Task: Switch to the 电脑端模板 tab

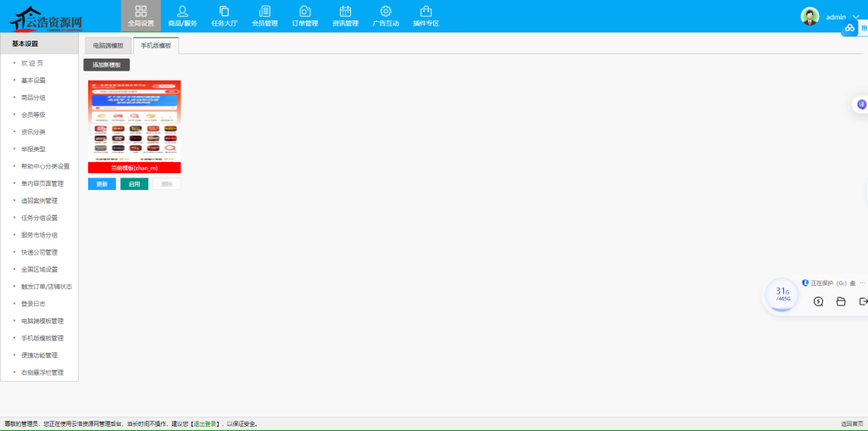Action: point(108,46)
